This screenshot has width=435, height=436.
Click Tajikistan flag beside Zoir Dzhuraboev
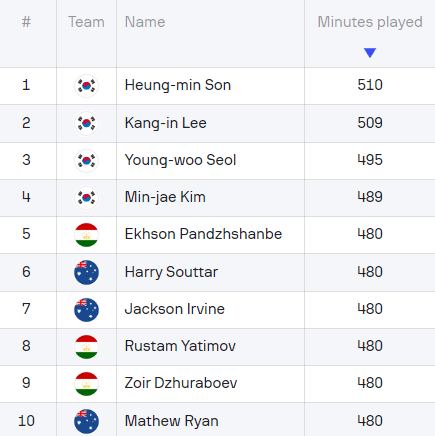(x=86, y=384)
